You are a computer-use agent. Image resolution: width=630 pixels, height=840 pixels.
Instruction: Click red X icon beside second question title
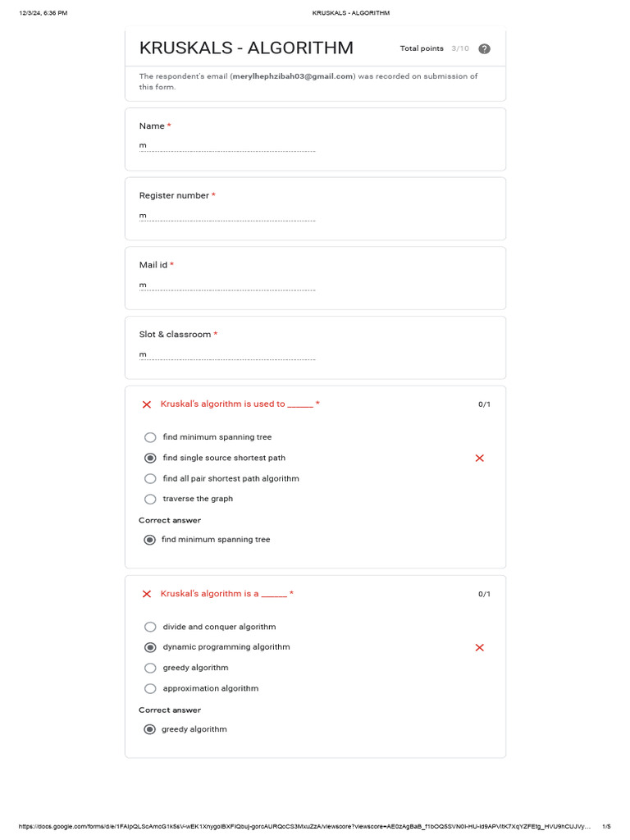click(147, 594)
